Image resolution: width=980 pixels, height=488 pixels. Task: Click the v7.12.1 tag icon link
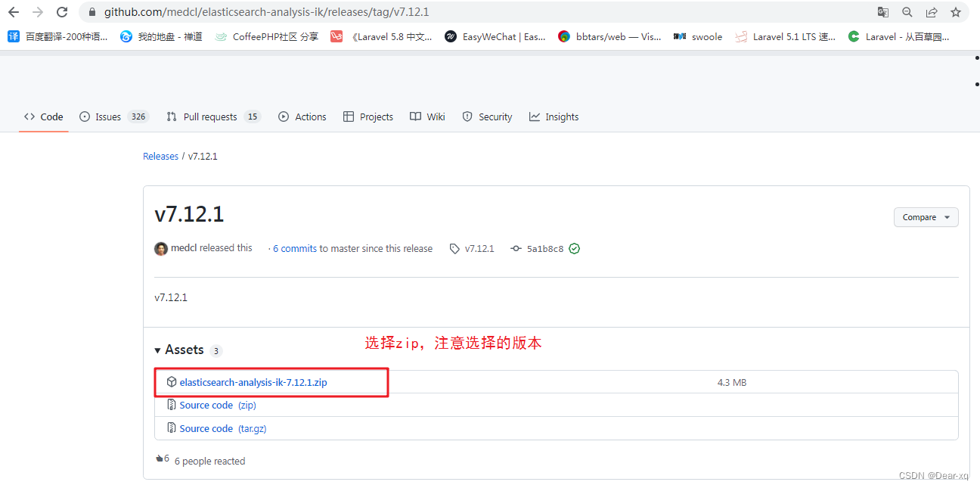472,248
